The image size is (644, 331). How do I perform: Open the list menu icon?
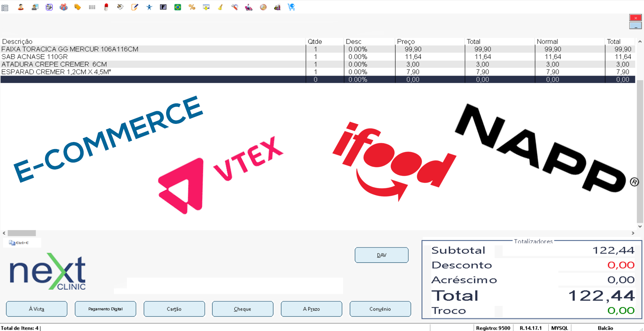(5, 8)
